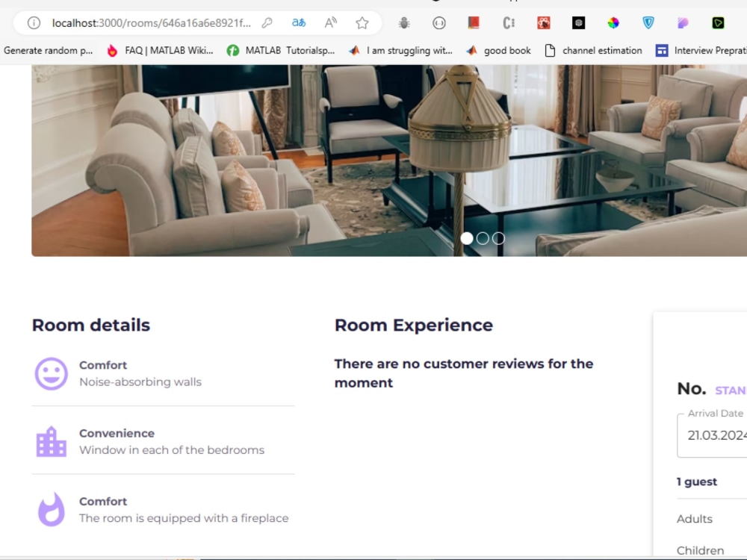Open the ZenMate VPN shield extension
Screen dimensions: 747x560
[x=648, y=22]
